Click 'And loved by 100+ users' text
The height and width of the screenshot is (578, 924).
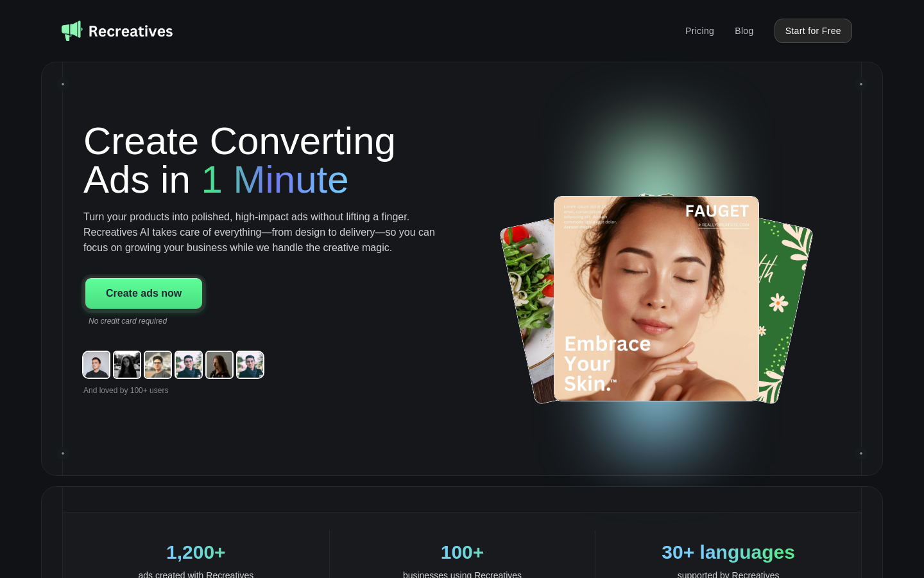126,390
